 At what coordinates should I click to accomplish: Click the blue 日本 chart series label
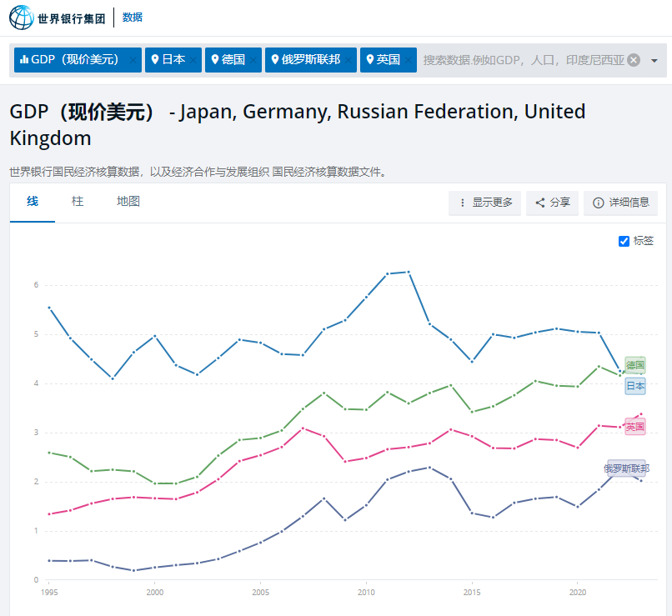pyautogui.click(x=635, y=386)
